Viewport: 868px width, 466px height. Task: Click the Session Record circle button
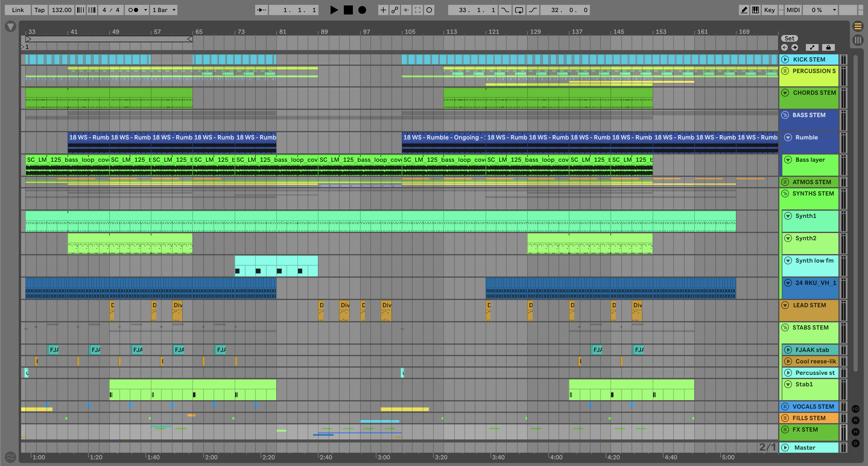429,10
